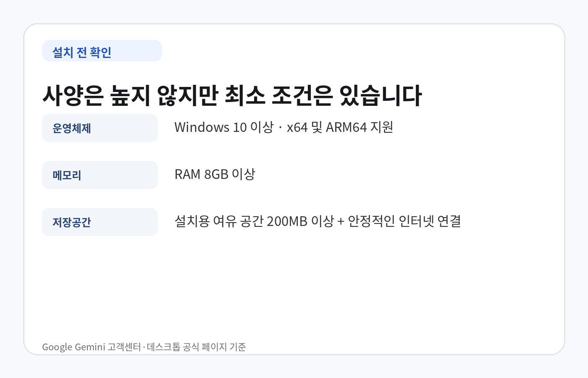The width and height of the screenshot is (588, 378).
Task: Click the '저장공간' label
Action: click(x=100, y=222)
